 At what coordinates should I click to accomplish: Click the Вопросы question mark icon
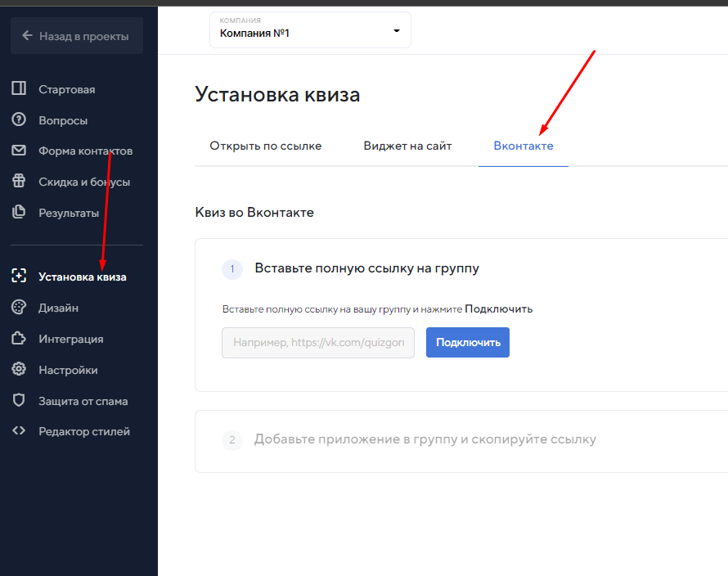(19, 120)
